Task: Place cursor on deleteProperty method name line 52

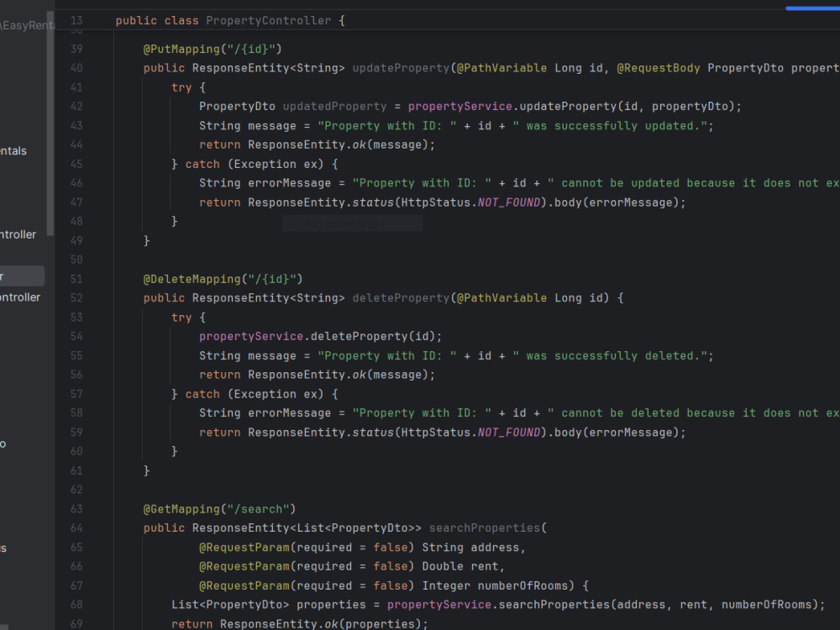Action: [x=401, y=298]
